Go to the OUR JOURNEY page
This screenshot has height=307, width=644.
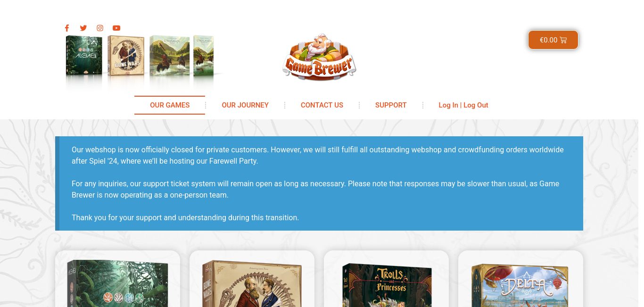[x=245, y=105]
